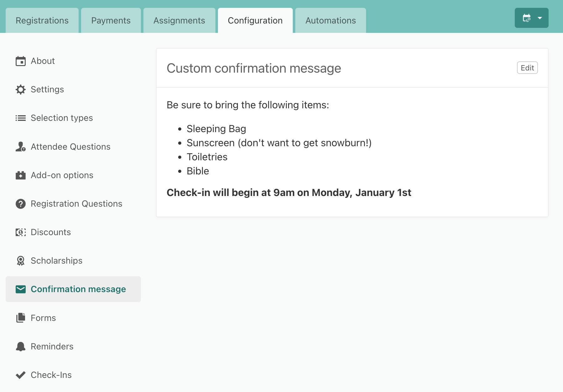The height and width of the screenshot is (392, 563).
Task: Open the Discounts label
Action: [51, 232]
